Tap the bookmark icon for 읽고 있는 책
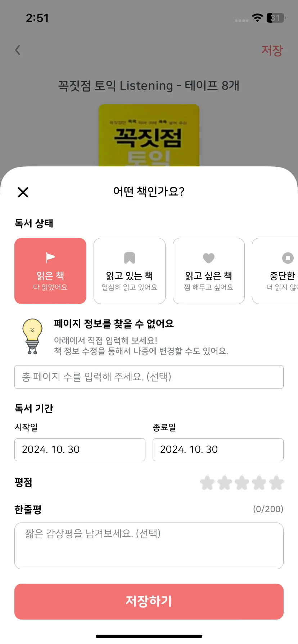 130,258
